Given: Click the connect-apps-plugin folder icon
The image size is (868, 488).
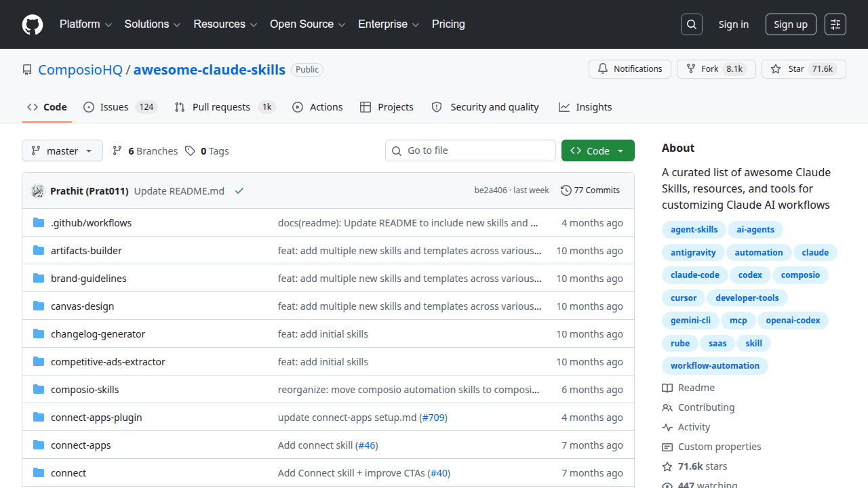Looking at the screenshot, I should coord(39,418).
